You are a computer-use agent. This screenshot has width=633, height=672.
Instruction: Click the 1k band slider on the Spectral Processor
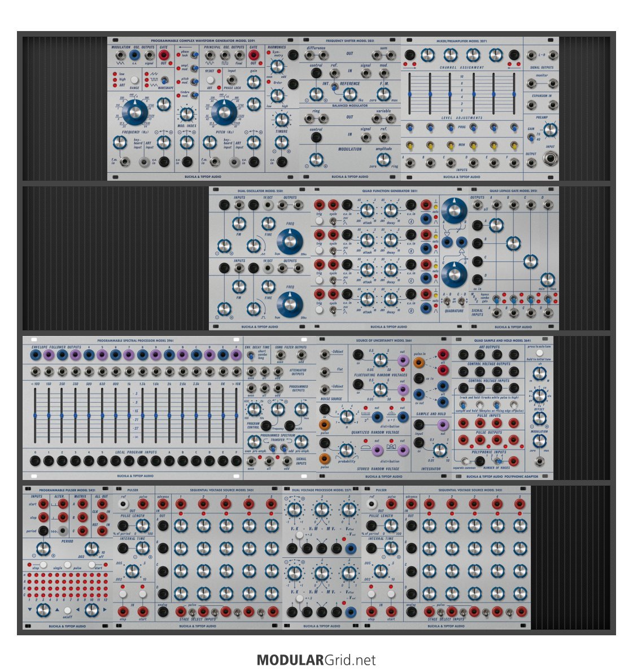coord(129,415)
